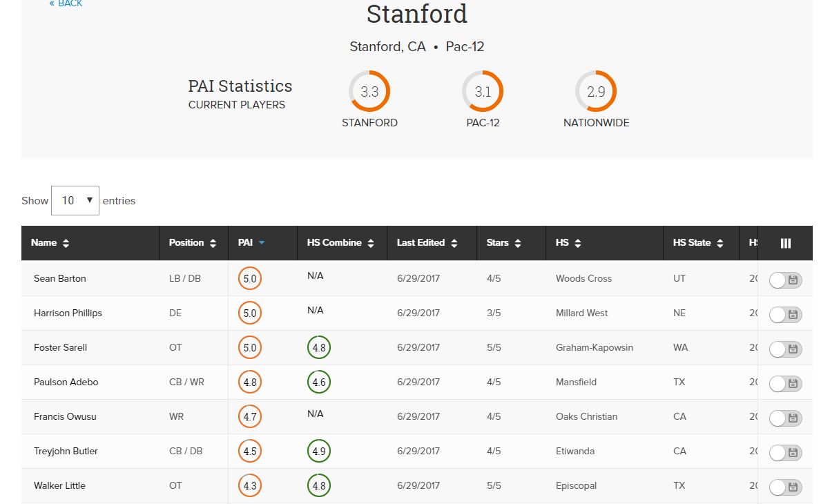Image resolution: width=830 pixels, height=504 pixels.
Task: Select the Oaks Christian high school cell
Action: 586,416
